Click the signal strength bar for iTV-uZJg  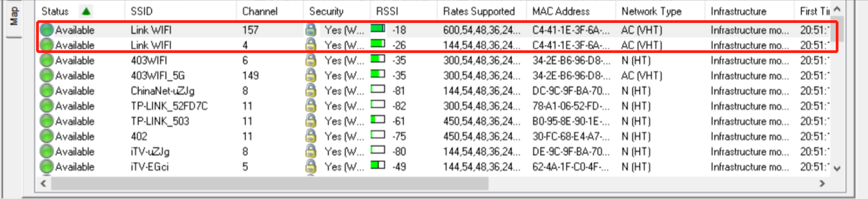click(x=378, y=149)
